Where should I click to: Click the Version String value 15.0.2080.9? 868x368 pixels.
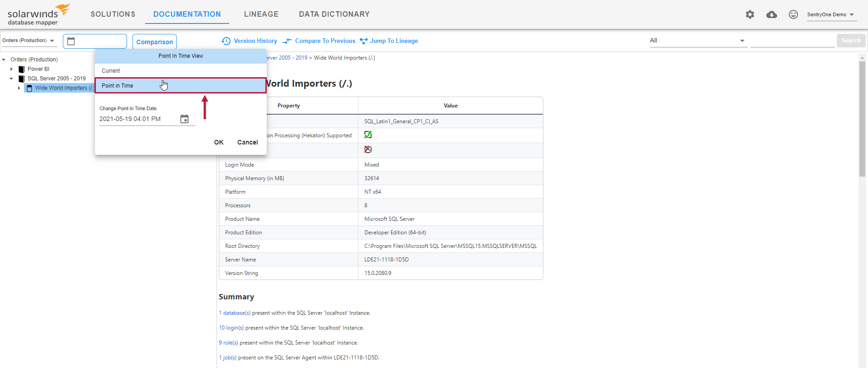click(378, 273)
